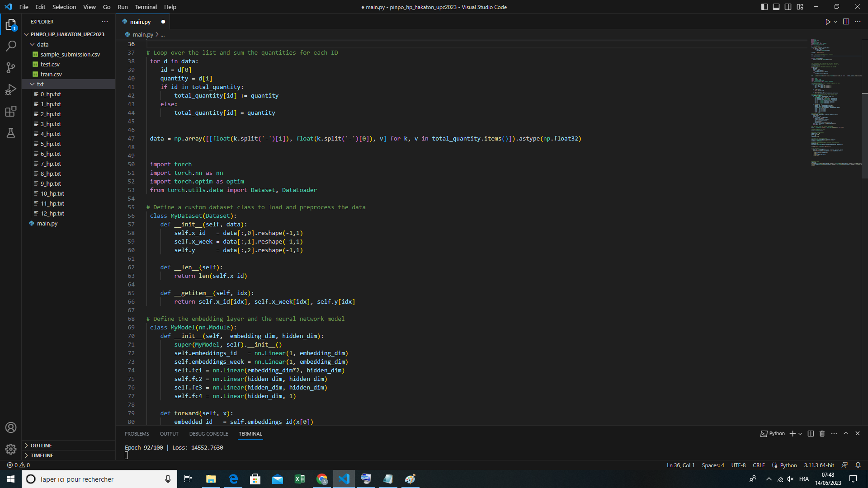Open the Run and Debug view

pos(11,89)
